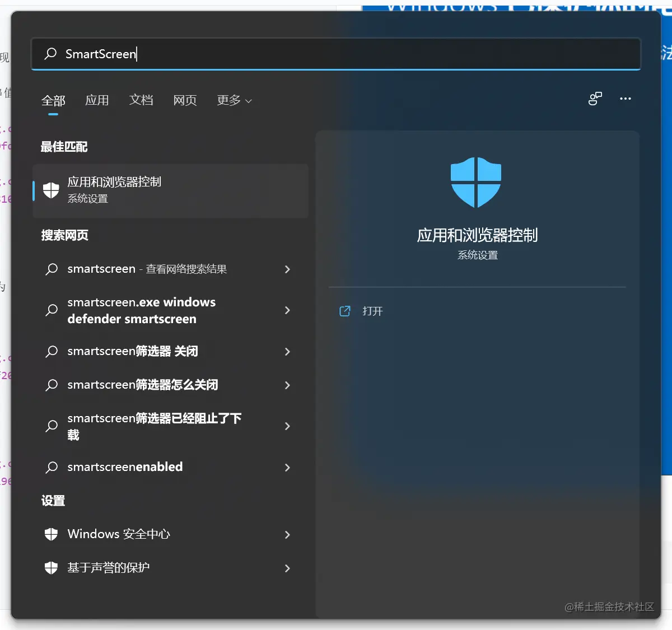Expand chevron for smartscreen.exe windows defender suggestion
The width and height of the screenshot is (672, 630).
coord(287,310)
